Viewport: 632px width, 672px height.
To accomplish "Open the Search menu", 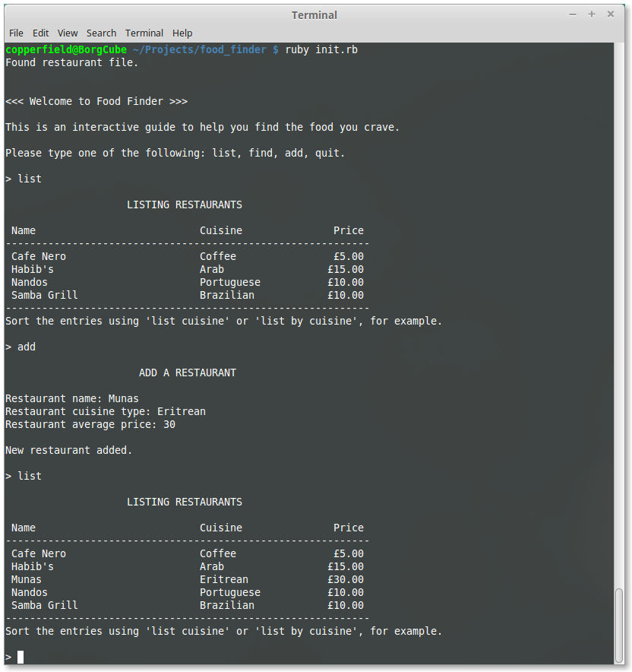I will (101, 33).
